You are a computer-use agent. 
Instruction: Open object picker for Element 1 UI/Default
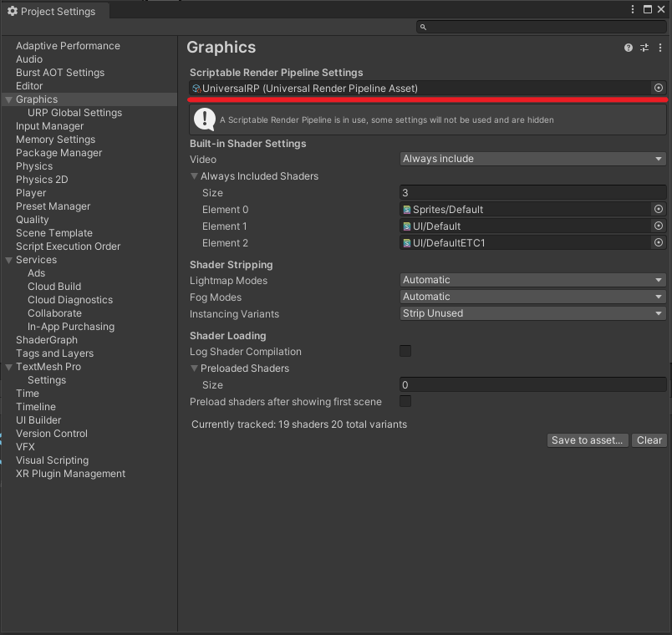pos(658,226)
